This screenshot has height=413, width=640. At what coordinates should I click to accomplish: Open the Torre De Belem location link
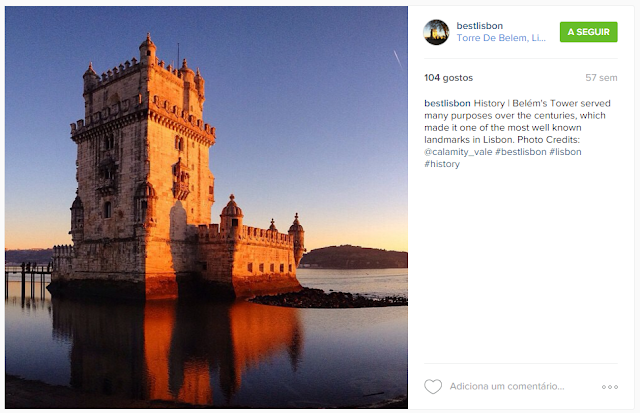[x=501, y=38]
